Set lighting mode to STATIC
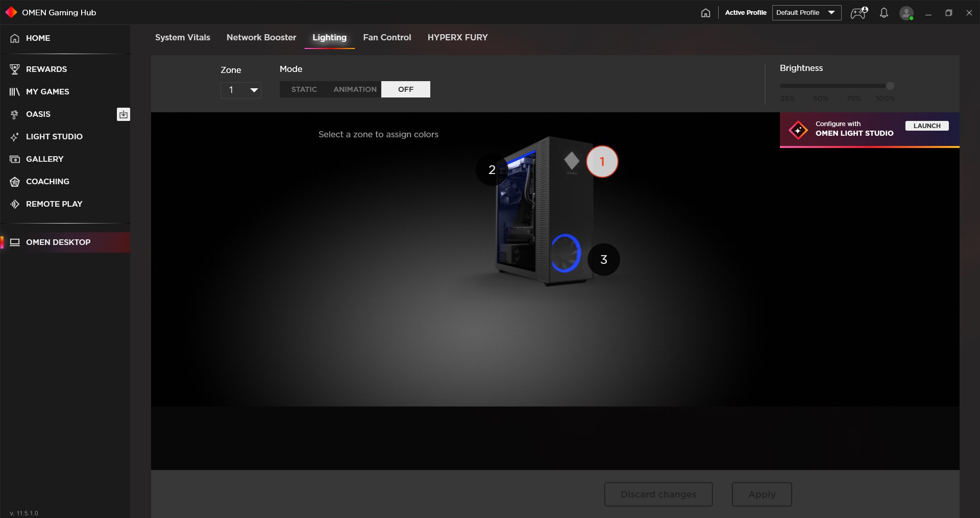Viewport: 980px width, 518px height. (304, 89)
